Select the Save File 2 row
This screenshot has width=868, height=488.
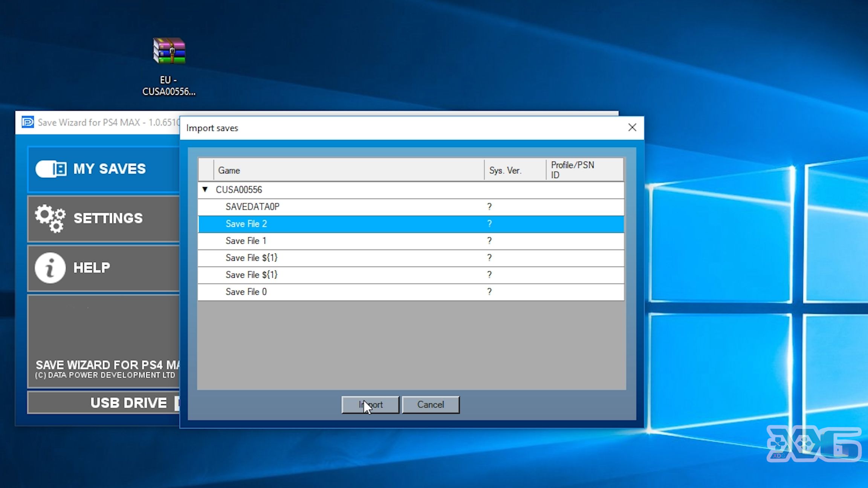point(411,224)
